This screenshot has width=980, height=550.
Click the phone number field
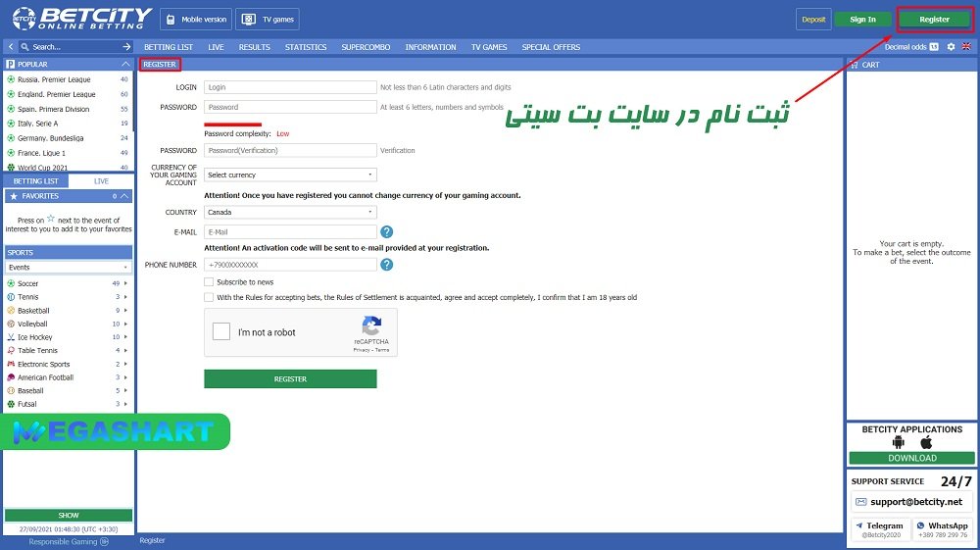click(x=290, y=265)
